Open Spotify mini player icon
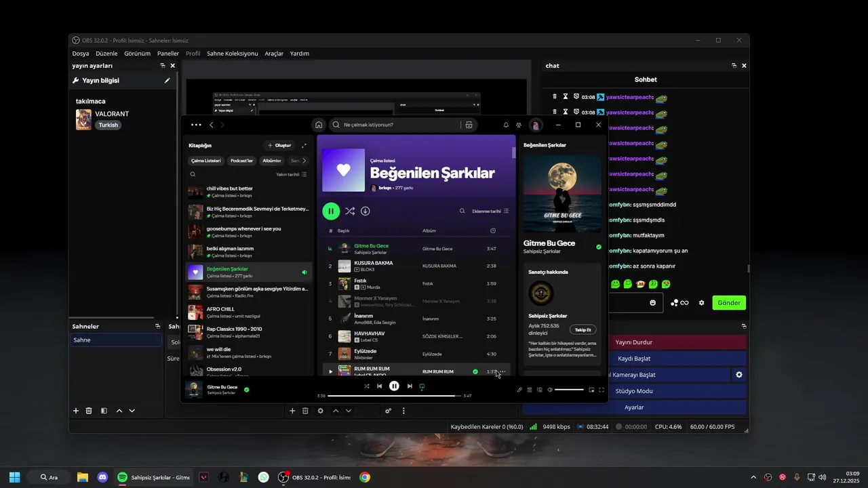Image resolution: width=868 pixels, height=488 pixels. pos(591,390)
